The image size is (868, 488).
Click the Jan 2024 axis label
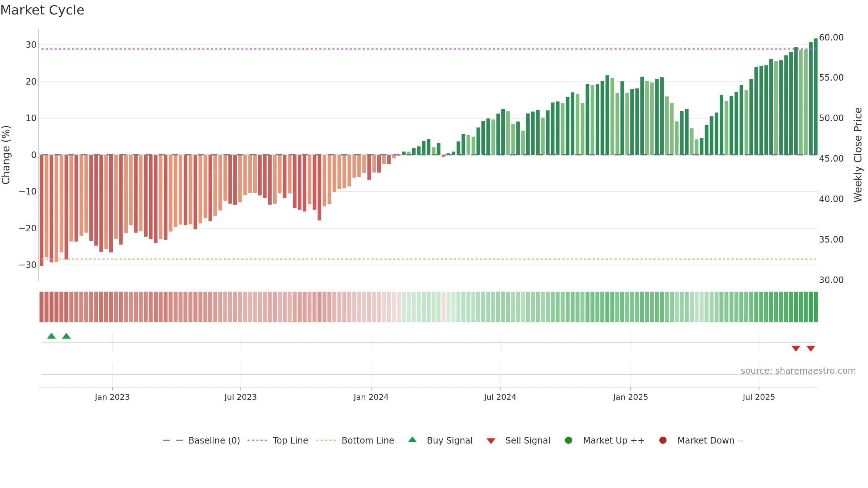pos(371,397)
